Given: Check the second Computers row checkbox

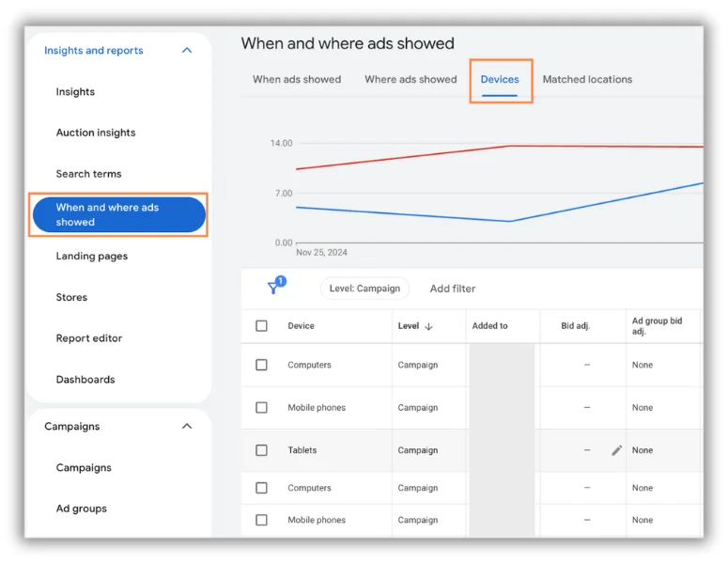Looking at the screenshot, I should [261, 488].
